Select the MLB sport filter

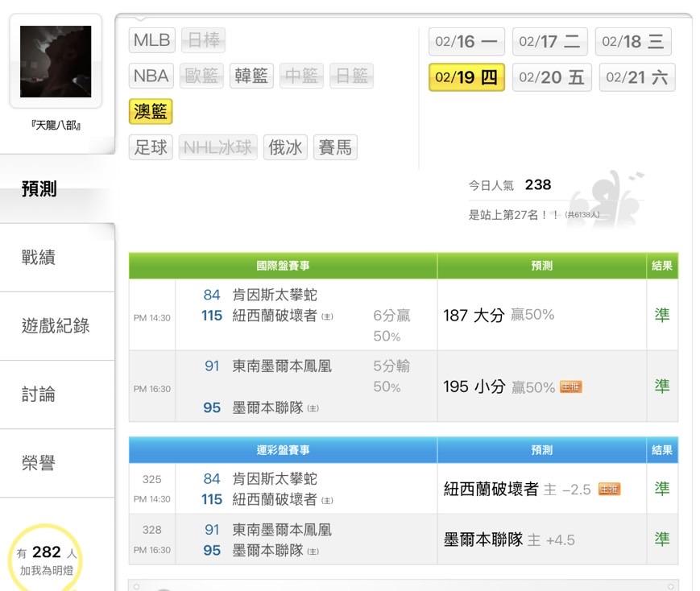click(151, 40)
